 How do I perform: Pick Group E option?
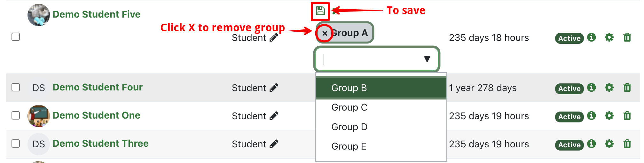click(x=349, y=146)
